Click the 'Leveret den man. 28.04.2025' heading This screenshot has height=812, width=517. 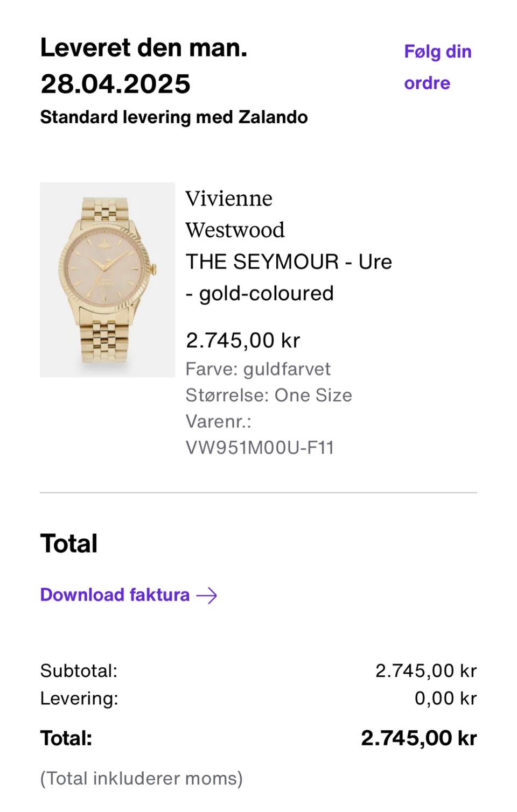(x=144, y=66)
